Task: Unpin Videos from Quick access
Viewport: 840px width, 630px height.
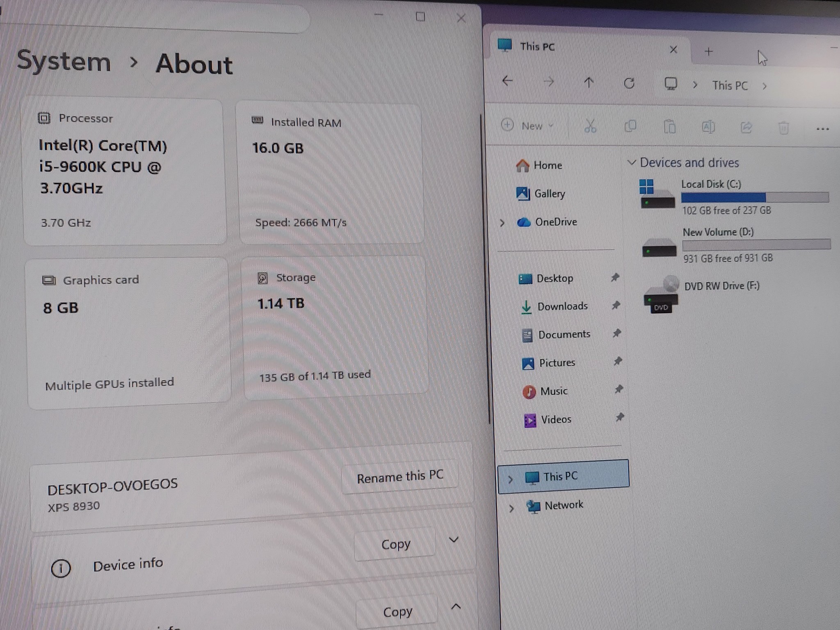Action: [619, 417]
